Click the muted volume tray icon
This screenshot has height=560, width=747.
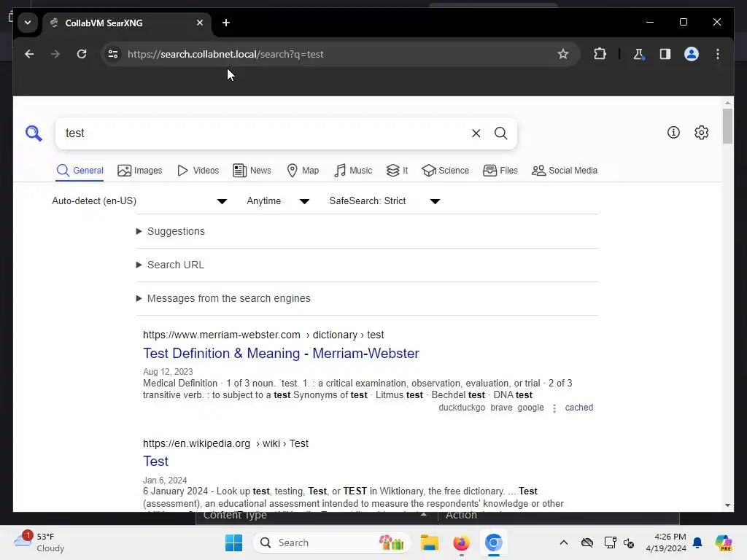tap(629, 542)
